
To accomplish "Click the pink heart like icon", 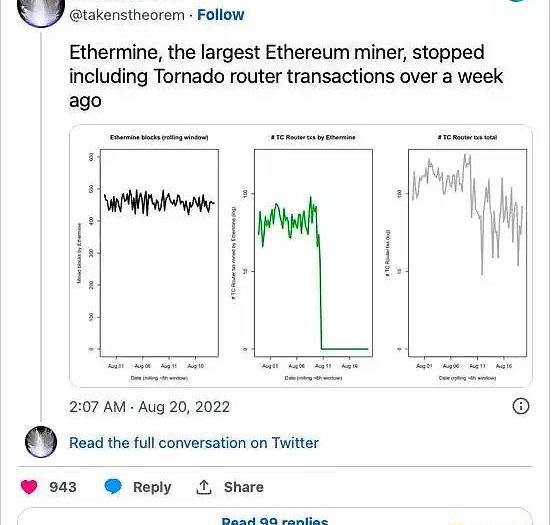I will coord(29,487).
